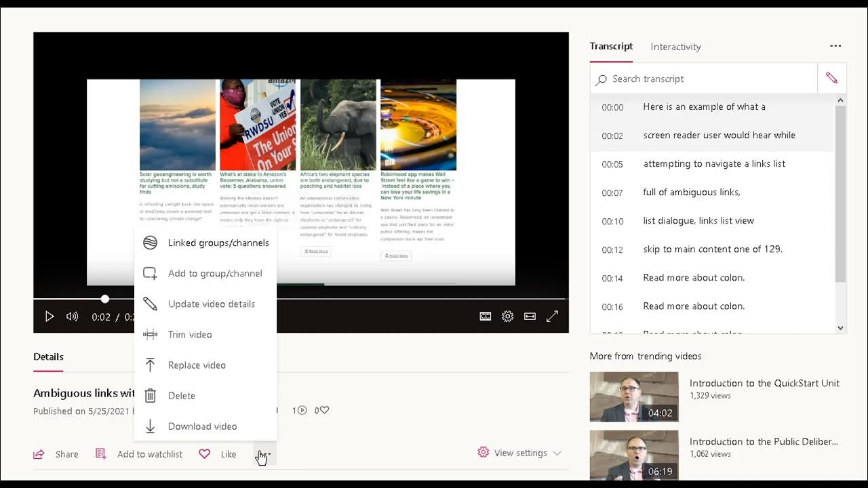Open the Share icon for this video
This screenshot has height=488, width=868.
(x=39, y=454)
